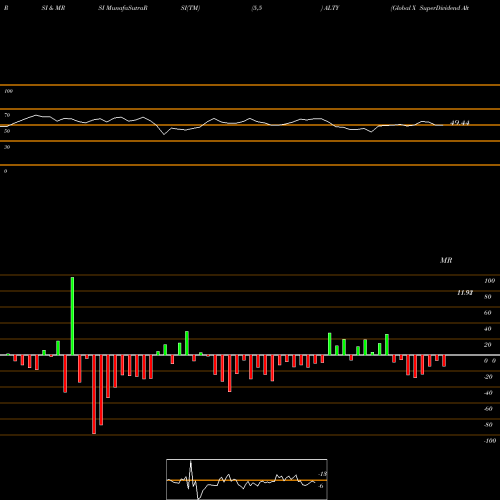
Task: Click the MR axis label 40
Action: tap(488, 329)
